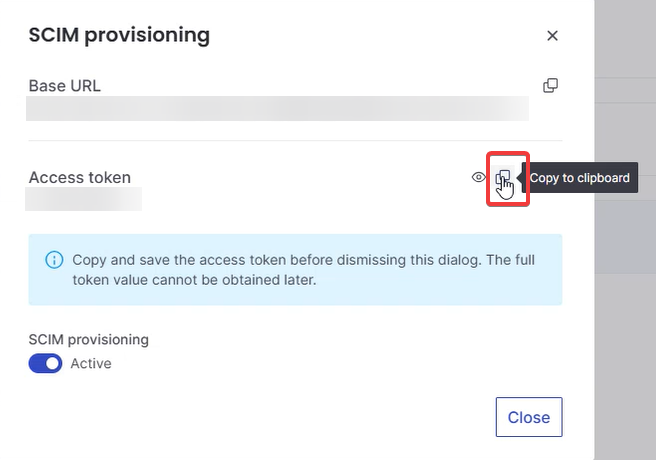656x460 pixels.
Task: Click the 'token value cannot be obtained later' text
Action: tap(194, 280)
